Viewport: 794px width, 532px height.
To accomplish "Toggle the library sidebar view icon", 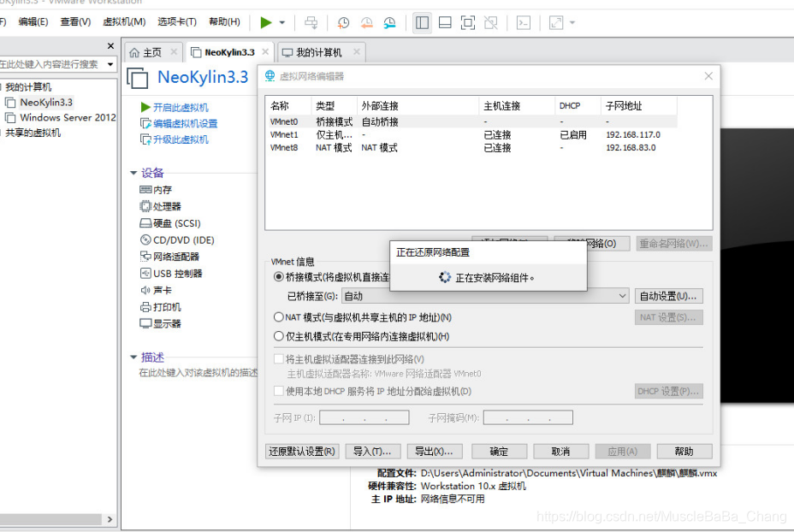I will 423,23.
